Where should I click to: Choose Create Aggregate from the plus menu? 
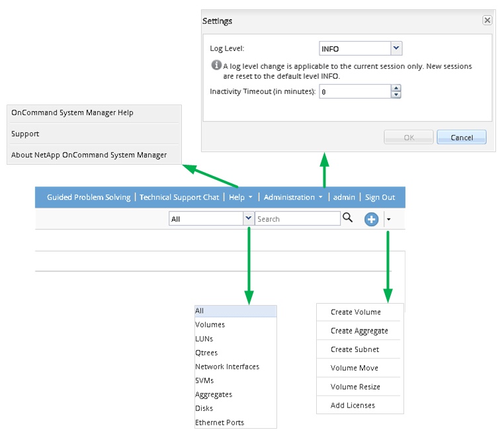(359, 331)
